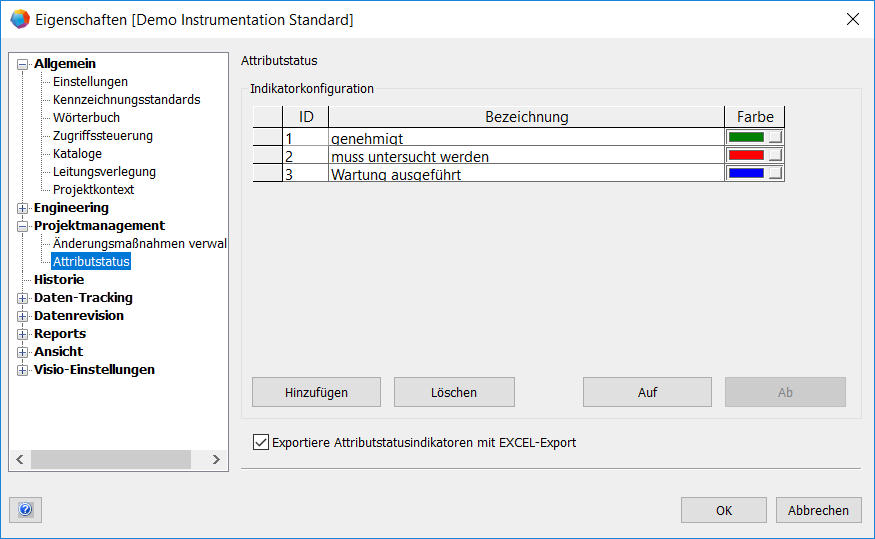
Task: Expand the Visio-Einstellungen node
Action: click(x=23, y=370)
